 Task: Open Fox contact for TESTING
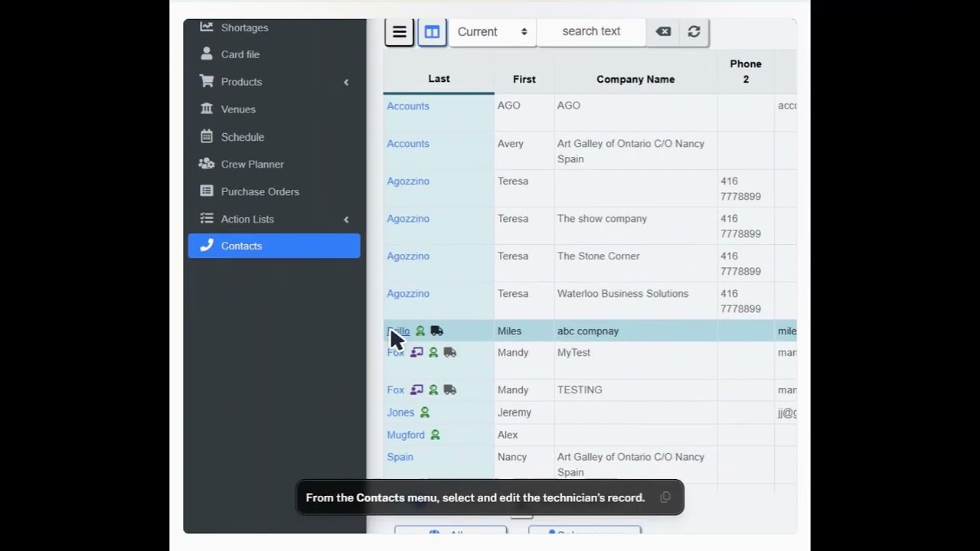[395, 390]
